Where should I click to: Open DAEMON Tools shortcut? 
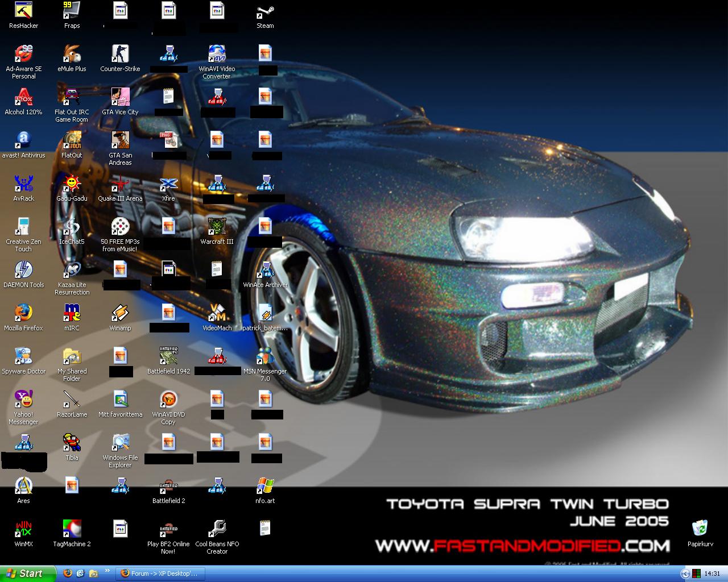click(23, 275)
